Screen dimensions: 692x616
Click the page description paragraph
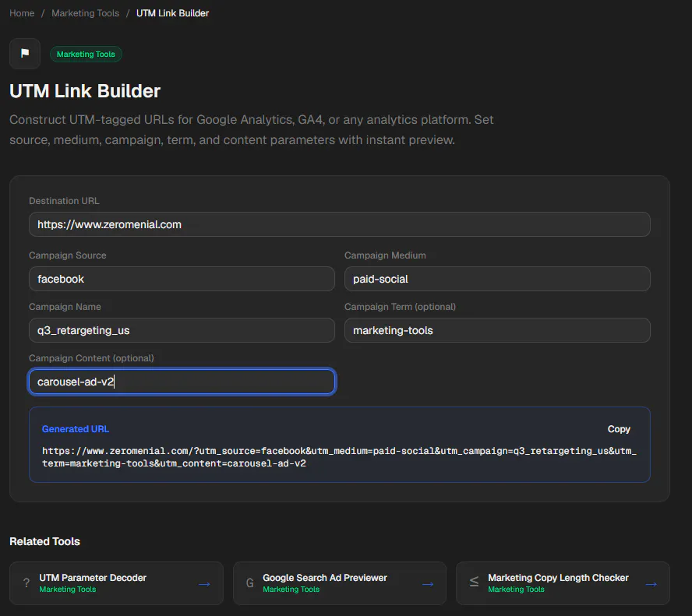coord(252,129)
